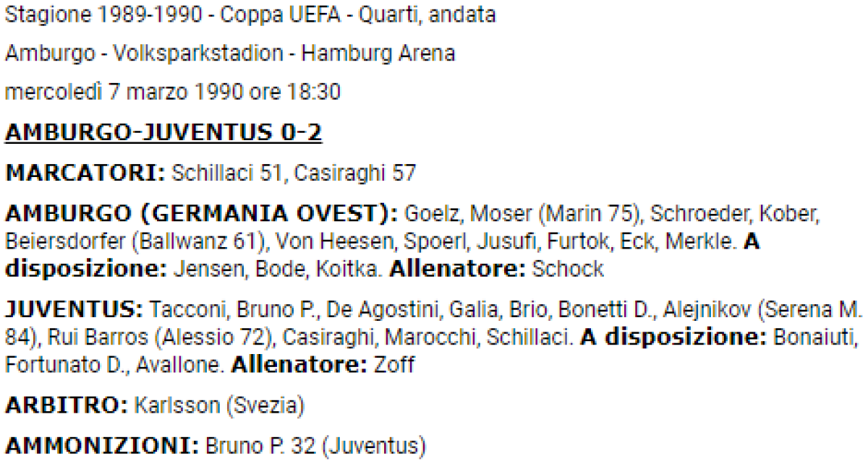Click the underlined AMBURGO-JUVENTUS 0-2 heading
The image size is (868, 461).
(x=163, y=133)
